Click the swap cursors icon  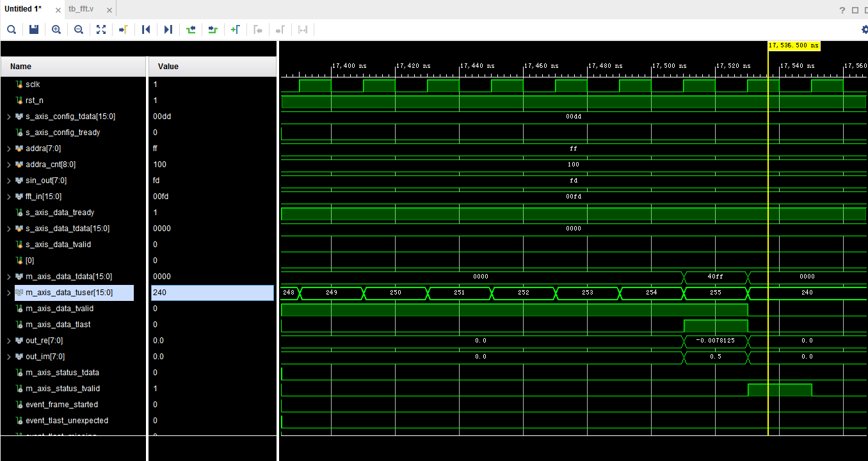click(302, 29)
